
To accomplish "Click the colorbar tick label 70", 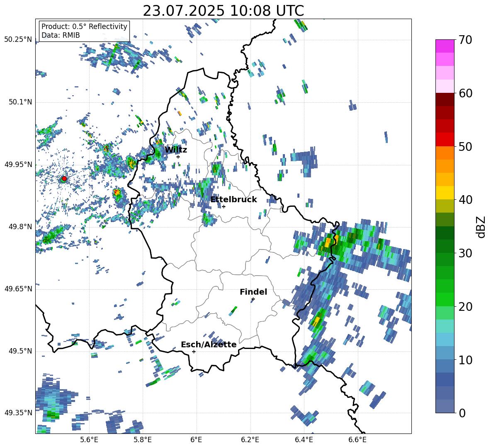I will [465, 40].
